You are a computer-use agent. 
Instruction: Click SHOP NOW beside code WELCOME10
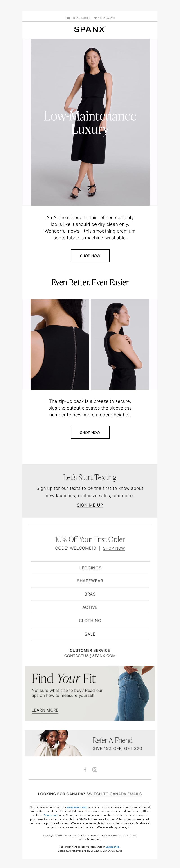(x=114, y=548)
